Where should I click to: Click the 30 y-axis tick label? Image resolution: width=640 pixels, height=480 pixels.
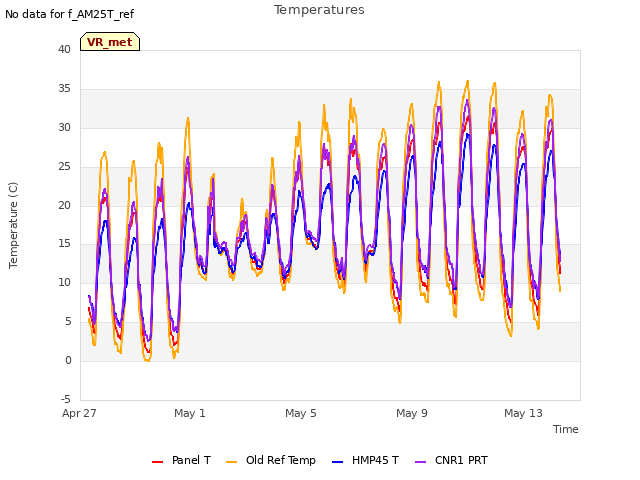[x=64, y=127]
